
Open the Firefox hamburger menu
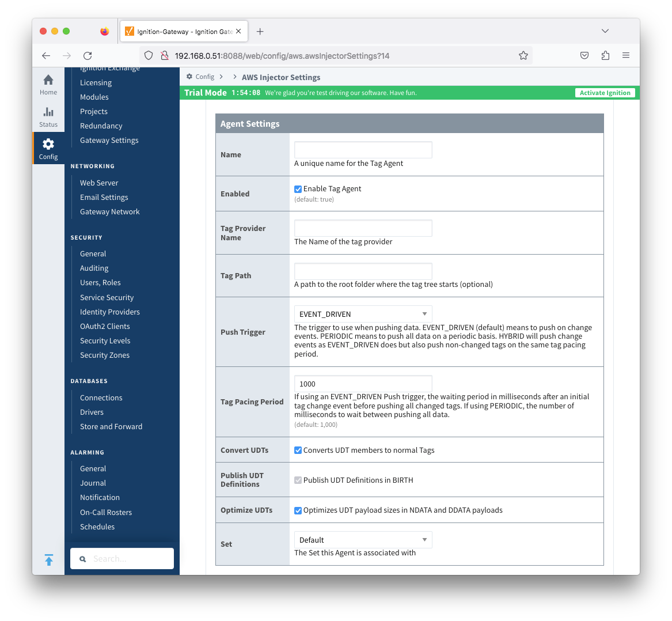tap(626, 56)
